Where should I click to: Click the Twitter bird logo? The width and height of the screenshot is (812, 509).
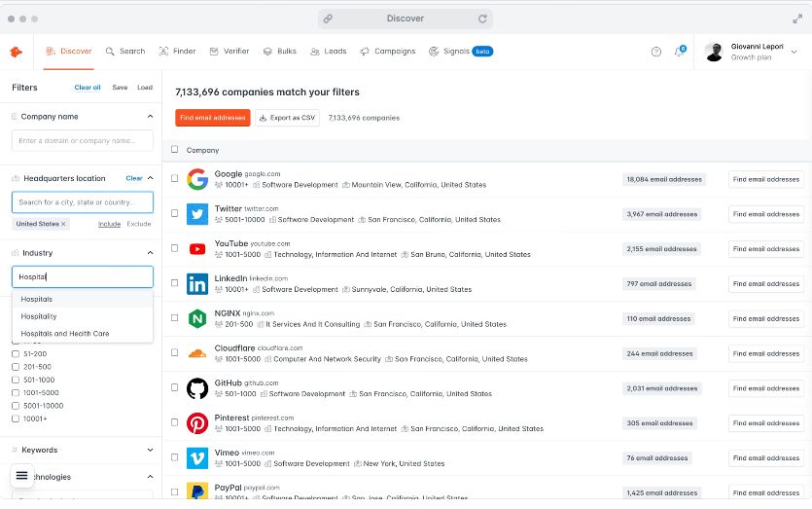click(197, 214)
